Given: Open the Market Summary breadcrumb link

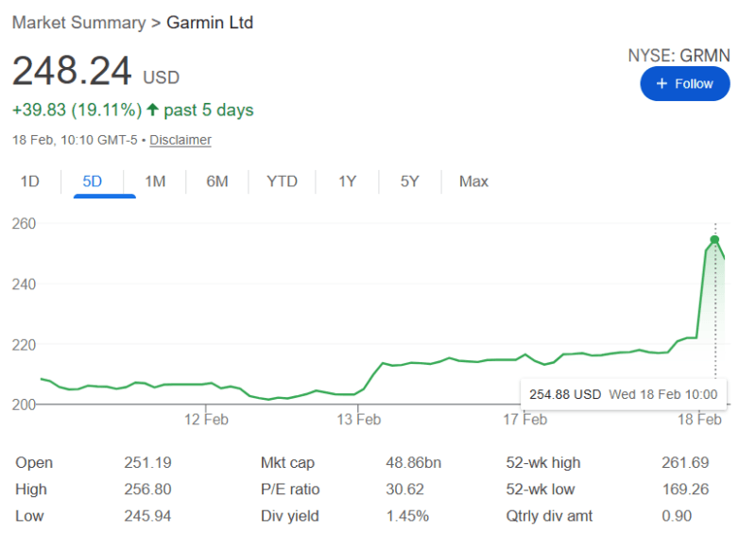Looking at the screenshot, I should point(78,23).
